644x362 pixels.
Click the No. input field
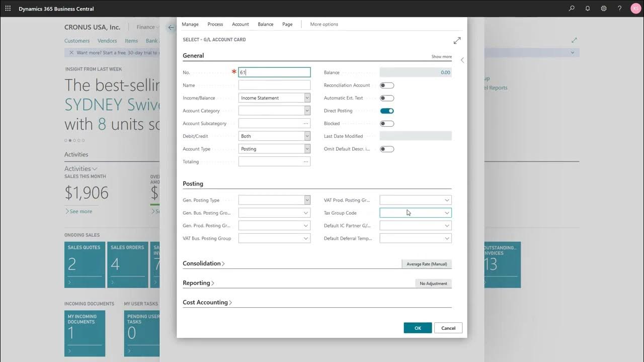pos(274,72)
